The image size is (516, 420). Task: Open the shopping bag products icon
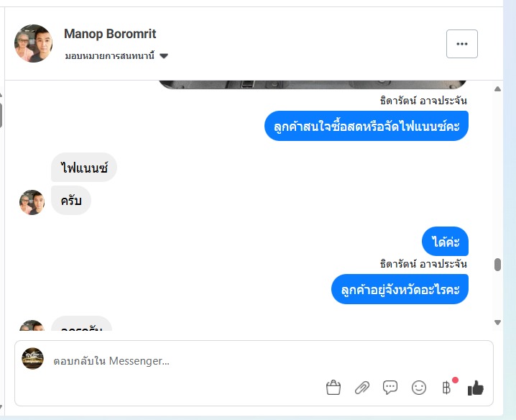pyautogui.click(x=333, y=388)
